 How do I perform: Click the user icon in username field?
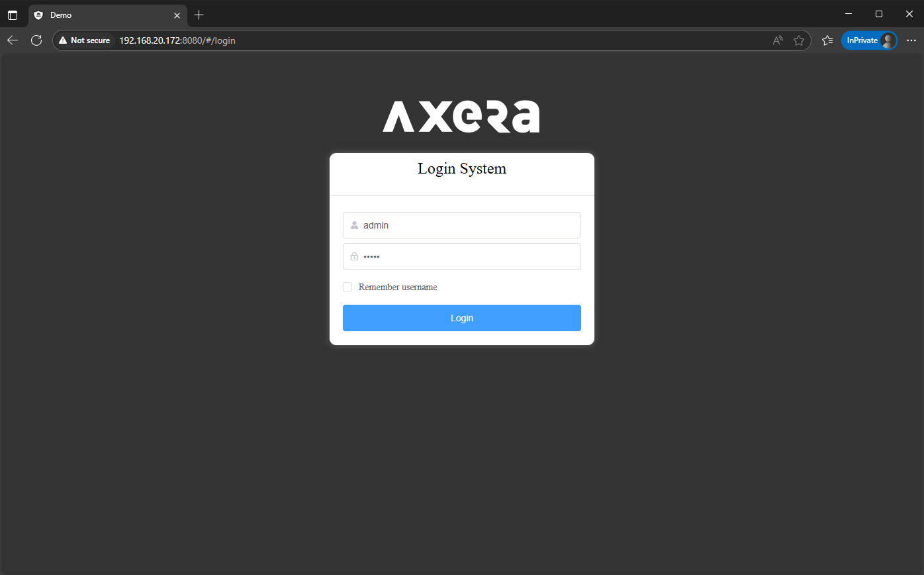point(354,225)
